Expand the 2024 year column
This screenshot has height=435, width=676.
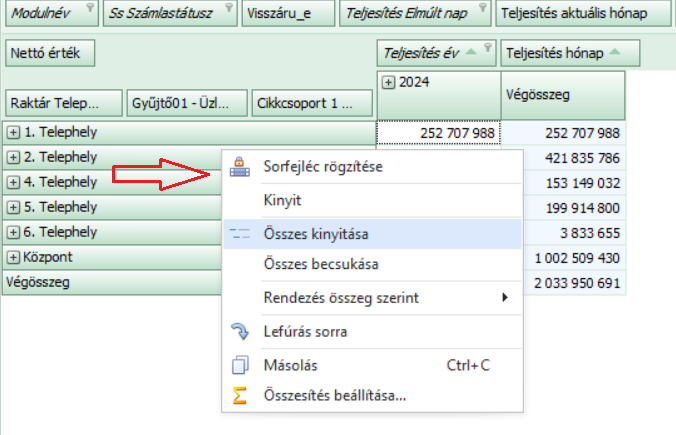388,83
